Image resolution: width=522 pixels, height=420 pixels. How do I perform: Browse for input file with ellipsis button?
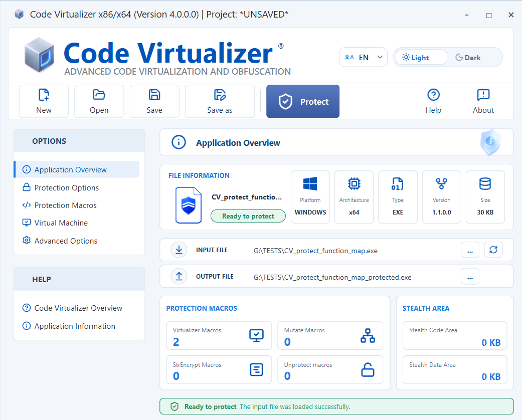[470, 250]
